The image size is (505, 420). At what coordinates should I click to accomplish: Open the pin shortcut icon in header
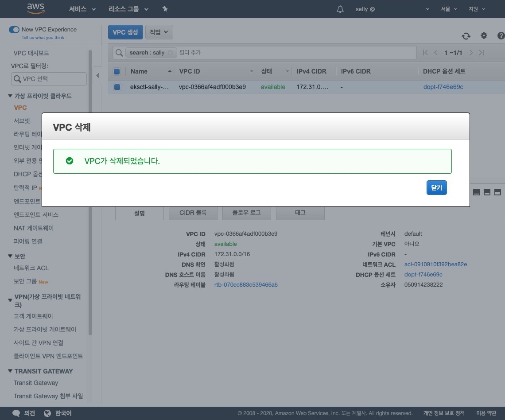[165, 9]
